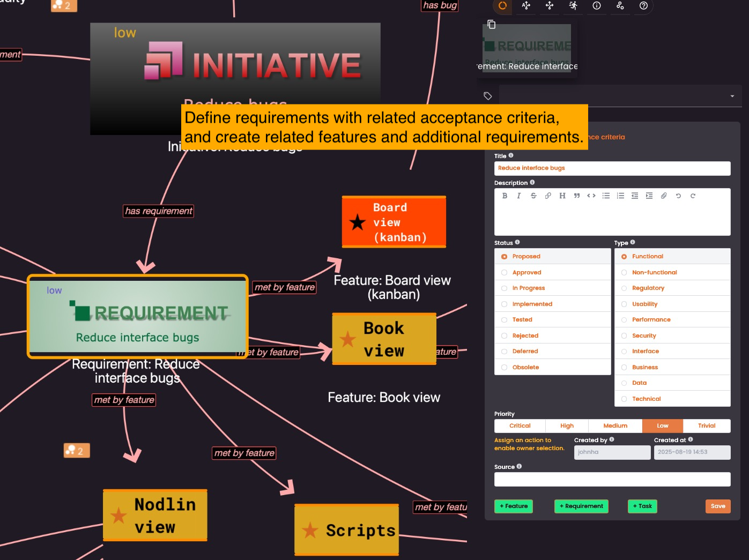The height and width of the screenshot is (560, 749).
Task: Open the info circle icon in top toolbar
Action: pos(596,6)
